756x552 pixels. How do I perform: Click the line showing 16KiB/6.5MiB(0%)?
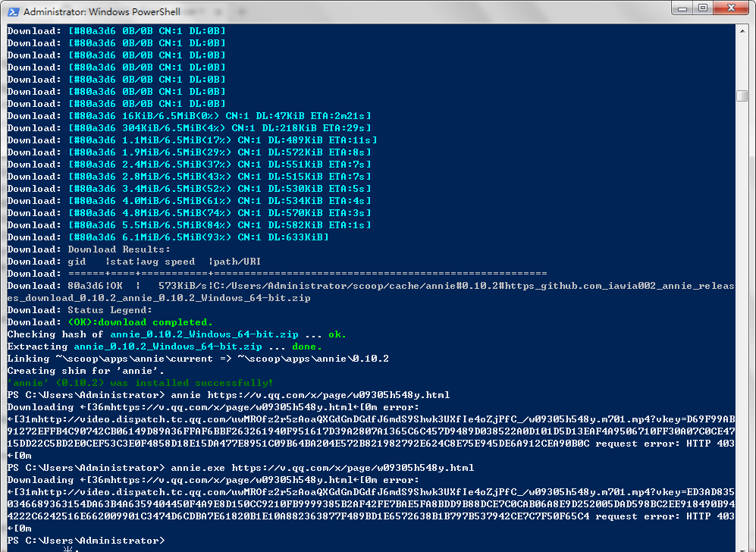[189, 116]
